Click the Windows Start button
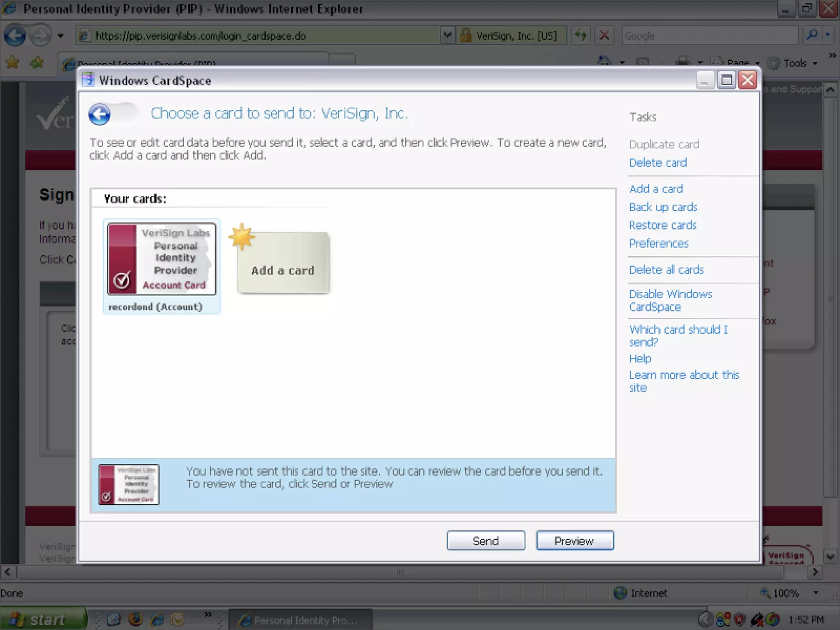840x630 pixels. pos(43,619)
